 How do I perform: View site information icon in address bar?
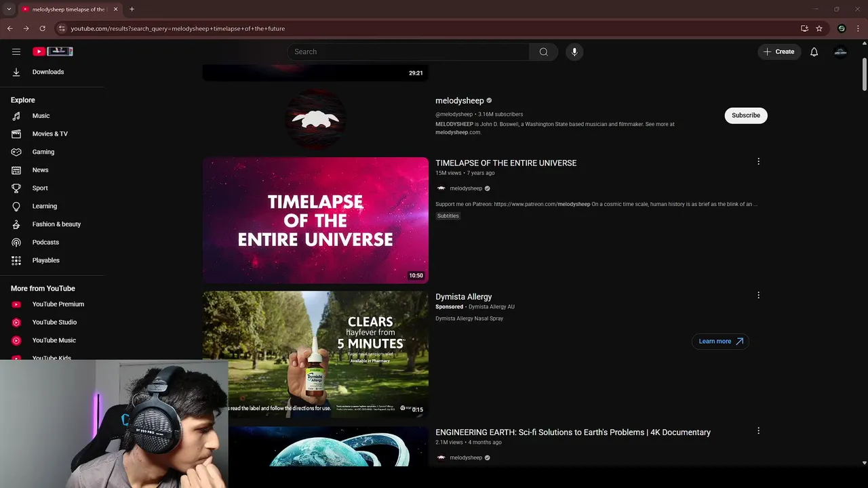(x=62, y=28)
